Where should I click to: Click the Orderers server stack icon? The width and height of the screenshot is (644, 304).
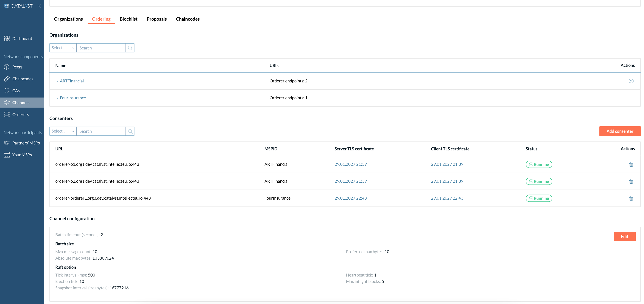(7, 114)
